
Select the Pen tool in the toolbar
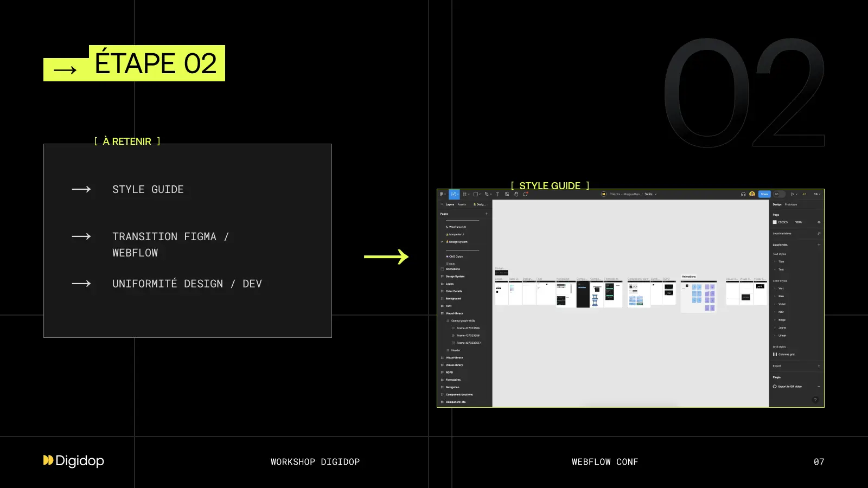click(x=487, y=194)
